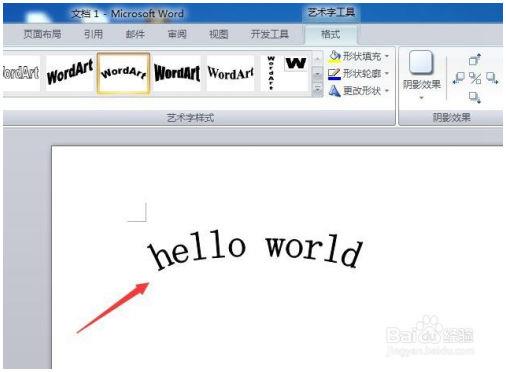Viewport: 506px width, 372px height.
Task: Open the 形状填充 dropdown arrow
Action: 387,56
